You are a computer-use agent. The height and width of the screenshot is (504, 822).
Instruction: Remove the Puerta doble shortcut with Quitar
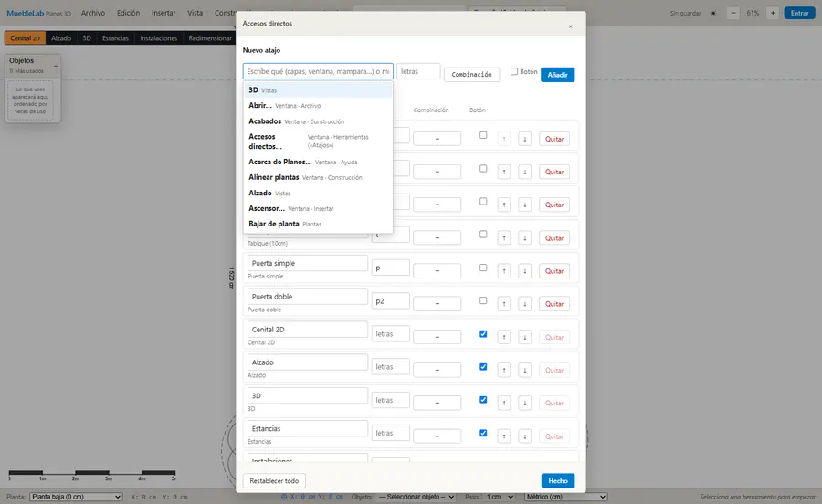[x=554, y=304]
